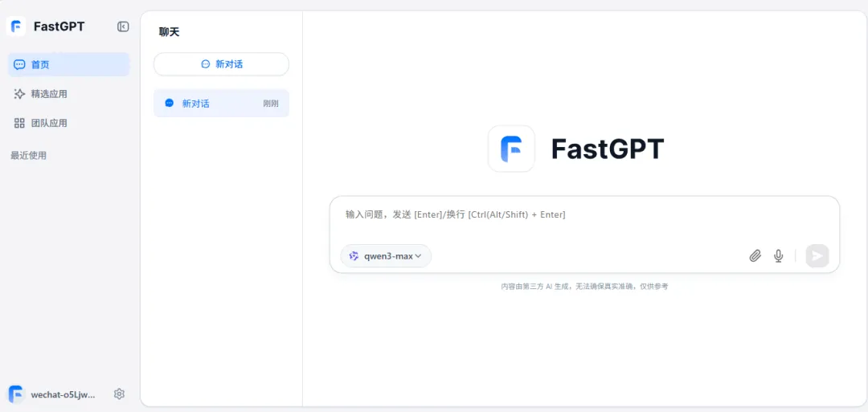This screenshot has width=868, height=412.
Task: Collapse the sidebar with the panel toggle icon
Action: [123, 27]
